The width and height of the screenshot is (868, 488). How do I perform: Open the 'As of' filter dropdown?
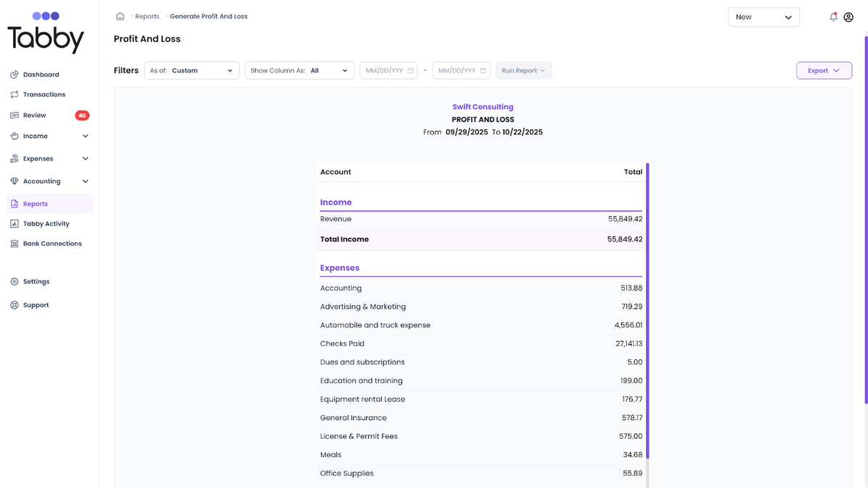click(x=192, y=70)
